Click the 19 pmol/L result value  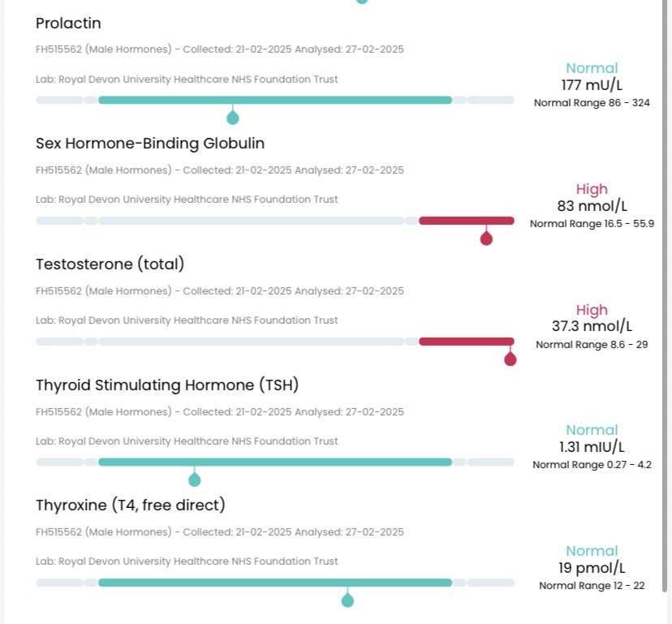tap(592, 568)
